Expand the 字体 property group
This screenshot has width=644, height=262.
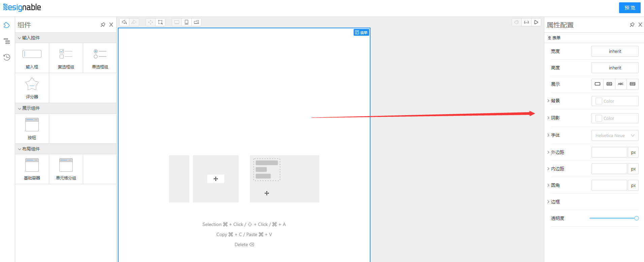point(548,135)
